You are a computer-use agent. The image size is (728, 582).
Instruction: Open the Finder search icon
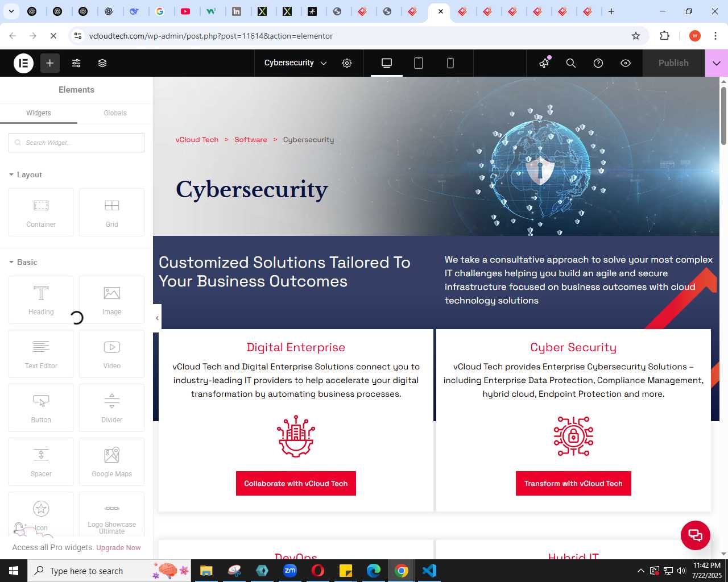coord(571,63)
